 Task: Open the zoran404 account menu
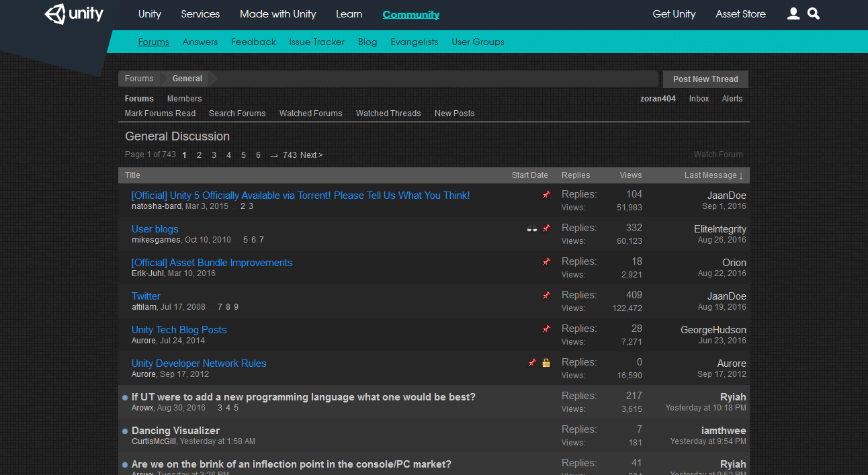[658, 99]
